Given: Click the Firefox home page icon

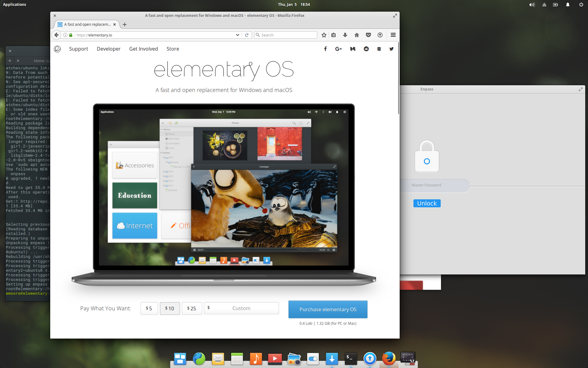Looking at the screenshot, I should point(357,35).
